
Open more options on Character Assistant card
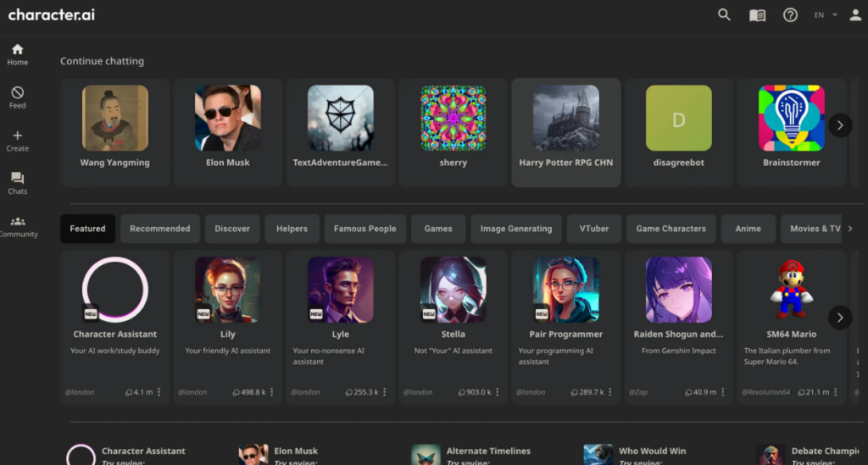159,392
